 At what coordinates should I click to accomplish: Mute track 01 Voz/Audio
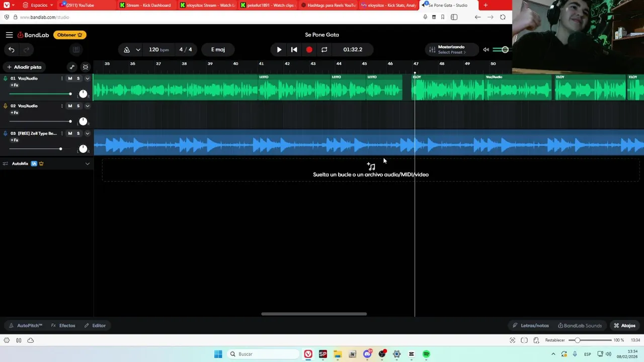pos(70,78)
